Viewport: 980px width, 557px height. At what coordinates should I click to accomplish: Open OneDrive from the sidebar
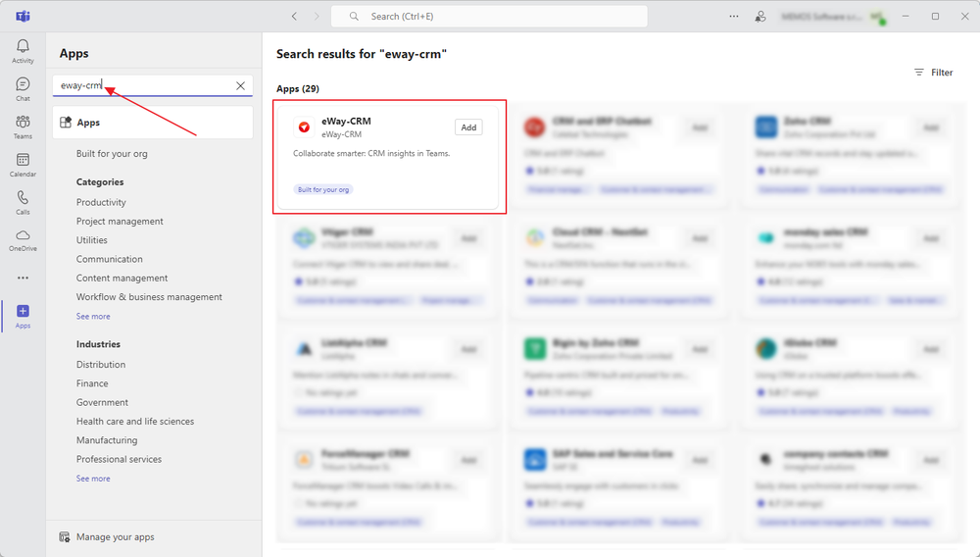(x=23, y=239)
